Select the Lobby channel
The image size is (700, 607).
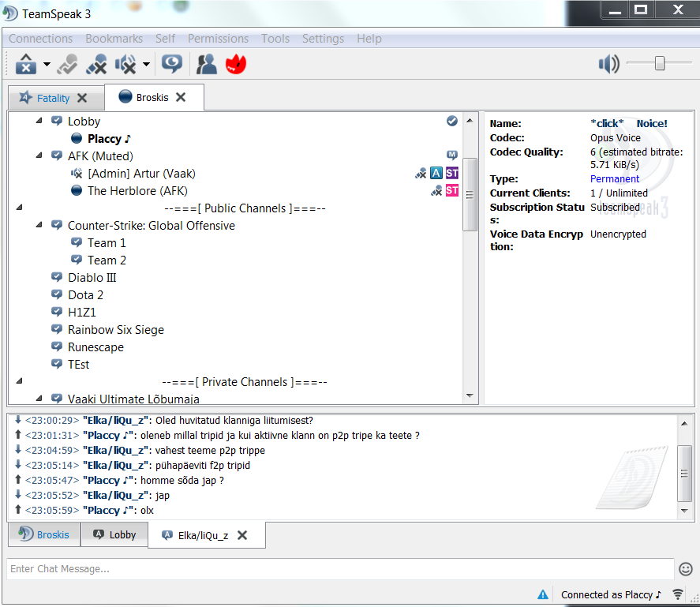[84, 122]
